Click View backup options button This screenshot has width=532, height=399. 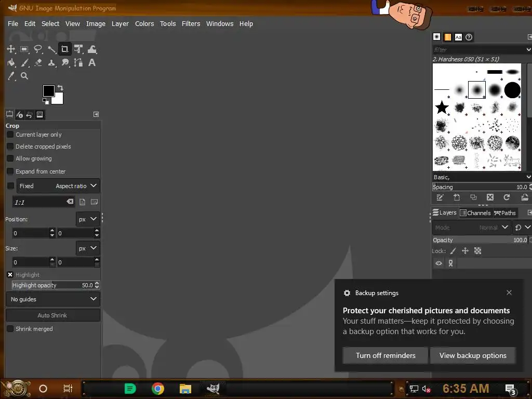tap(473, 355)
